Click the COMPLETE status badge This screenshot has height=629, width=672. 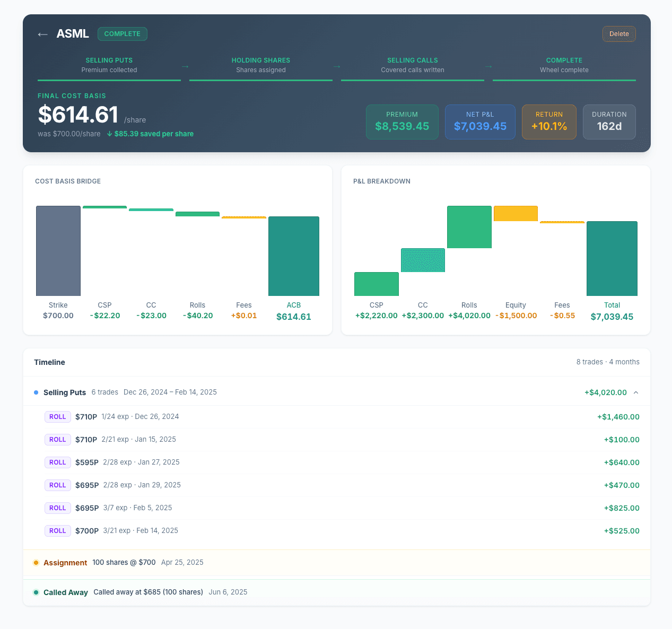tap(123, 34)
